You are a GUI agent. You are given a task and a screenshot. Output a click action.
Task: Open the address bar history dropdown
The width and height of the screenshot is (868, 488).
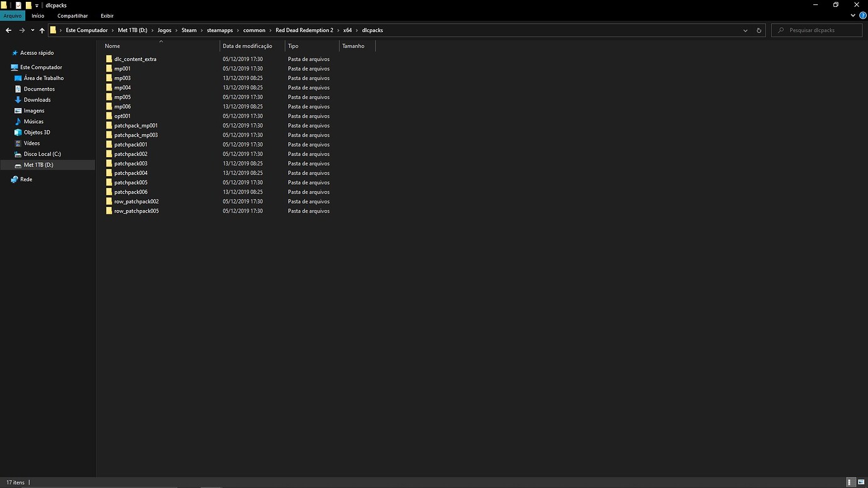[745, 30]
